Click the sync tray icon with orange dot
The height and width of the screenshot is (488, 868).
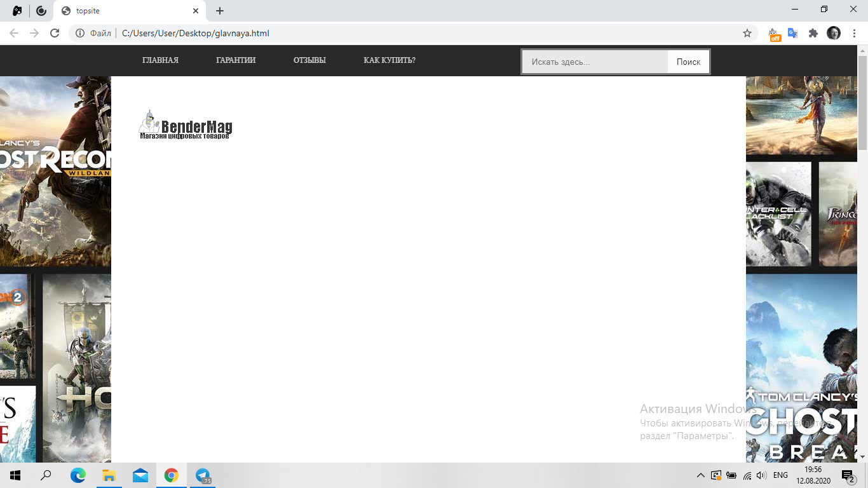coord(716,475)
